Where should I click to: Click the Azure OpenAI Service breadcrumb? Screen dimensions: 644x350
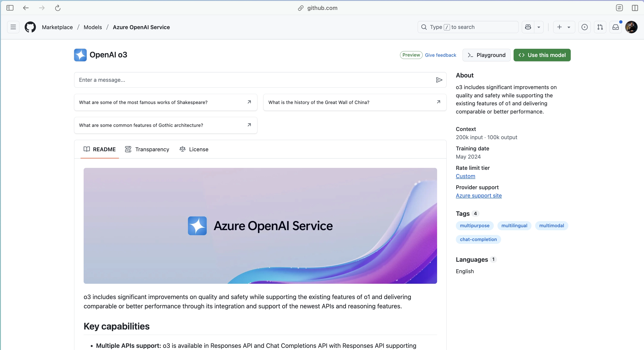(141, 27)
